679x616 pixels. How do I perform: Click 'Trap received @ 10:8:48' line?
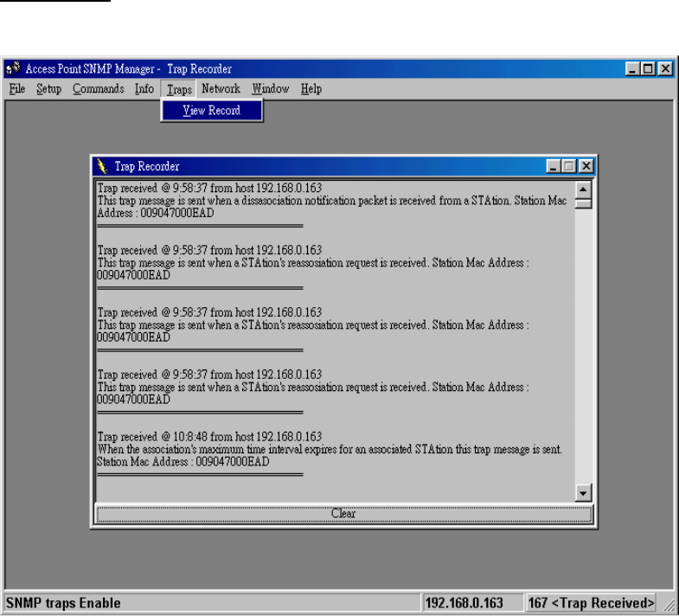[x=209, y=437]
